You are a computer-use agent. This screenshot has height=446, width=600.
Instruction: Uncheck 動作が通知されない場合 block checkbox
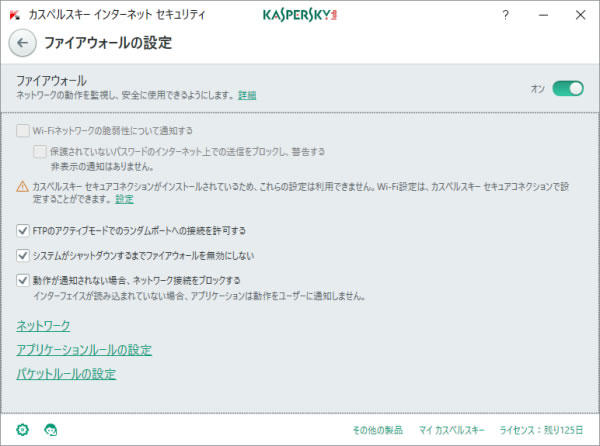[x=23, y=280]
